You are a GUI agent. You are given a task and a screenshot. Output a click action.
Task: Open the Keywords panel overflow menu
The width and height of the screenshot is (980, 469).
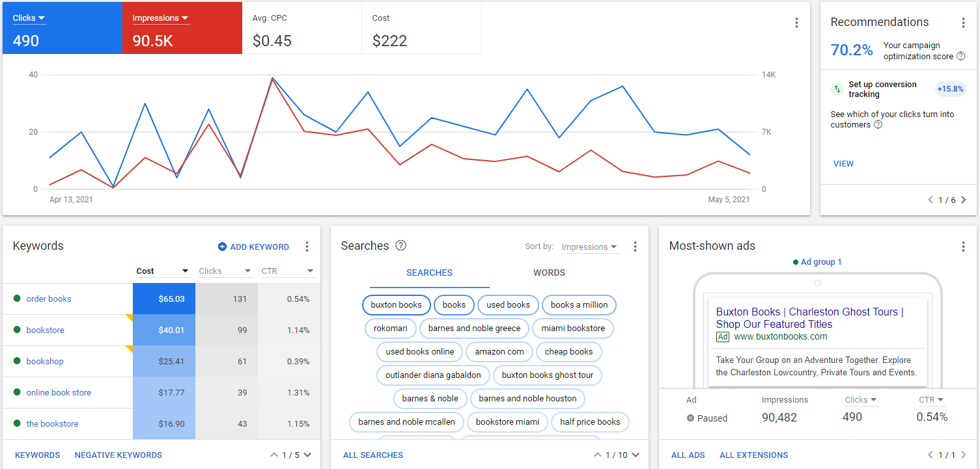pos(307,247)
